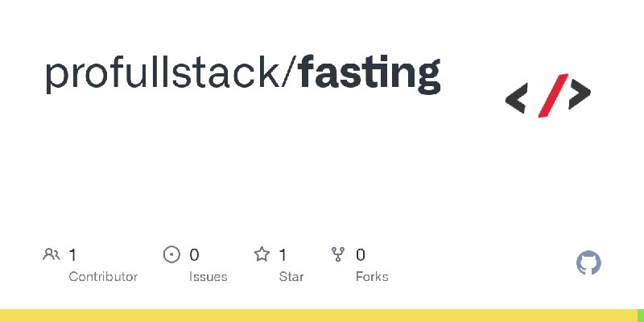Click the issues count number 0
Image resolution: width=644 pixels, height=322 pixels.
pyautogui.click(x=194, y=255)
